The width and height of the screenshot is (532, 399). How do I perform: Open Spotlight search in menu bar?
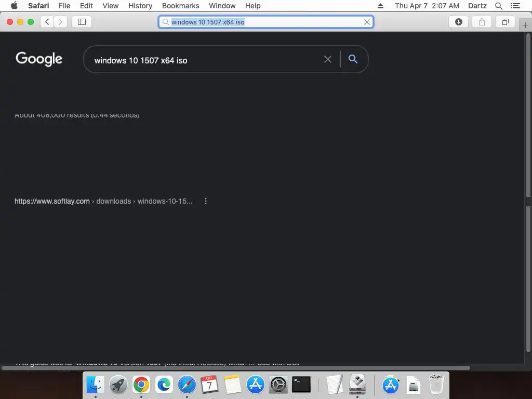[x=498, y=6]
